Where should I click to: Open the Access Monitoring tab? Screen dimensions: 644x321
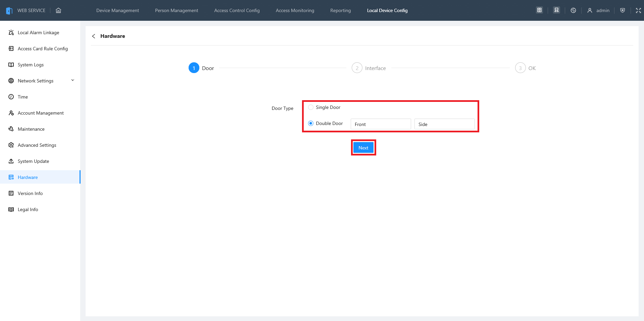[x=295, y=10]
